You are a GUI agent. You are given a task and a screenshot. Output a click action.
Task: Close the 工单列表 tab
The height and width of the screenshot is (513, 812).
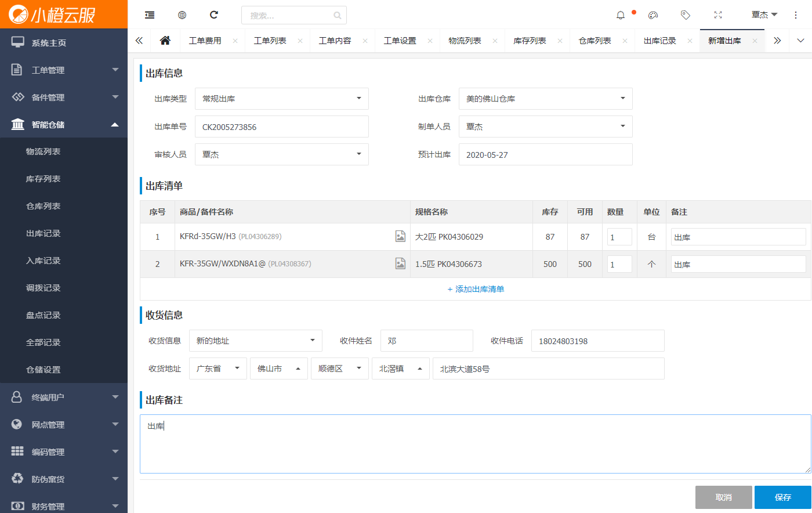300,41
